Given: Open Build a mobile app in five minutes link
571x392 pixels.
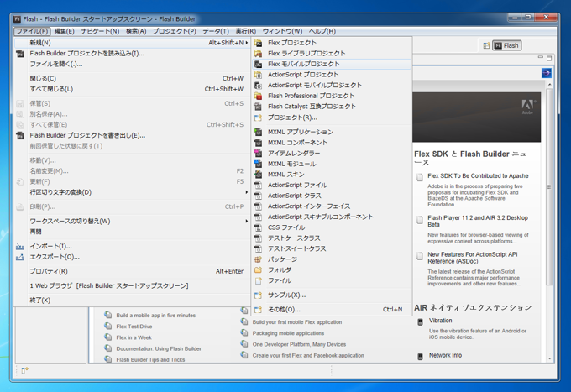Looking at the screenshot, I should (x=156, y=316).
